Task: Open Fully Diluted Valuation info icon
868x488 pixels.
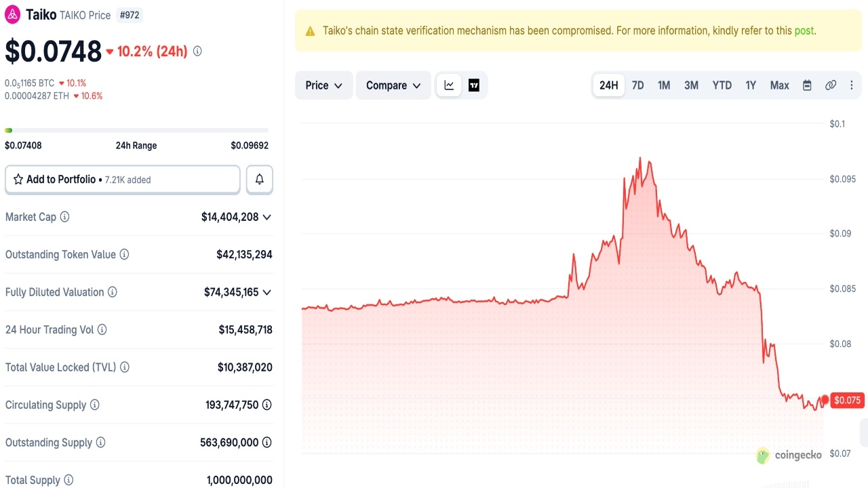Action: click(x=113, y=292)
